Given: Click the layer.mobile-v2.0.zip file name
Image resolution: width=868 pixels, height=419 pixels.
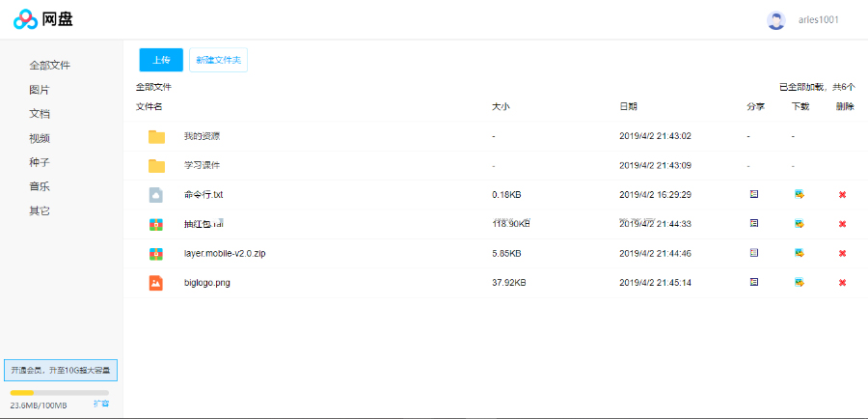Looking at the screenshot, I should pos(226,253).
